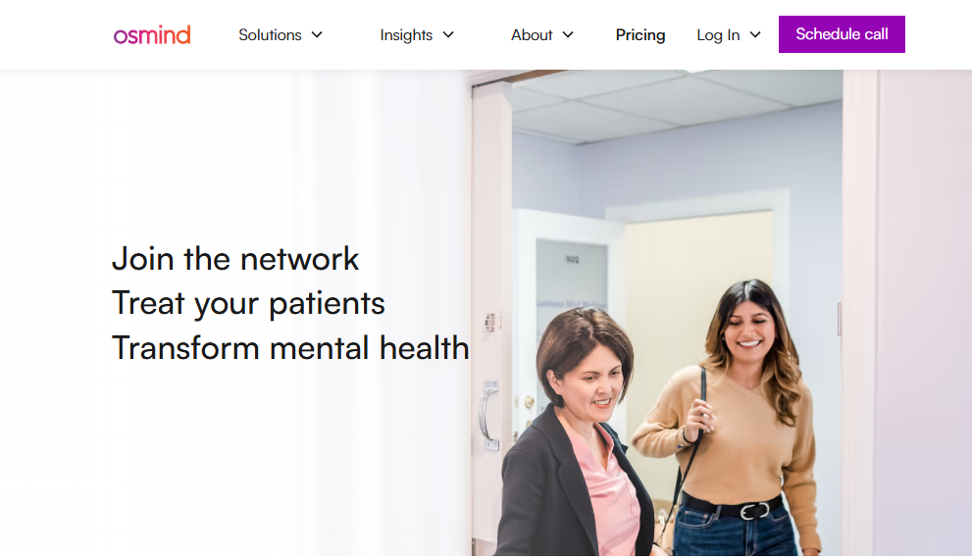
Task: Click the Transform mental health text
Action: 290,348
